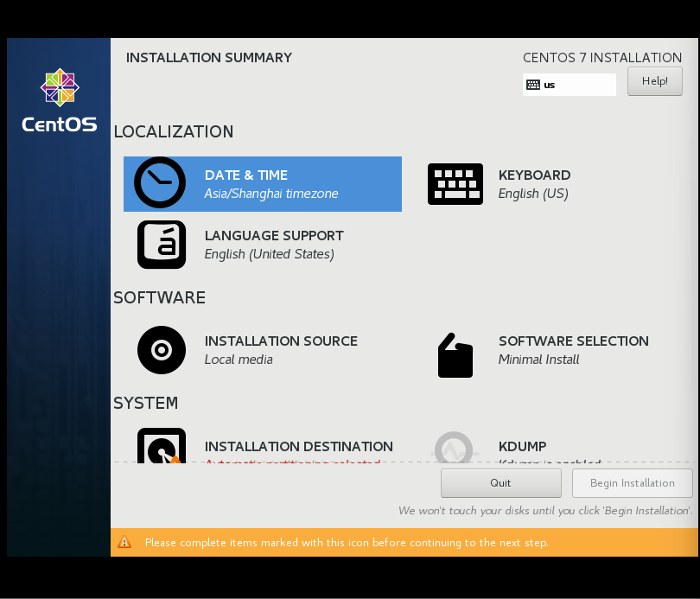This screenshot has height=599, width=700.
Task: Click the disabled Begin Installation button
Action: point(632,483)
